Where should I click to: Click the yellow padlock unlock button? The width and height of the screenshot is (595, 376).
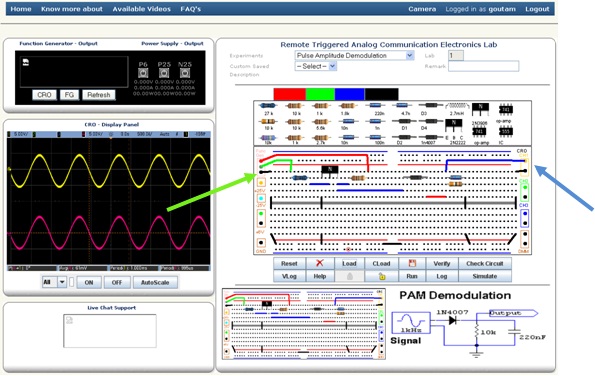tap(381, 276)
